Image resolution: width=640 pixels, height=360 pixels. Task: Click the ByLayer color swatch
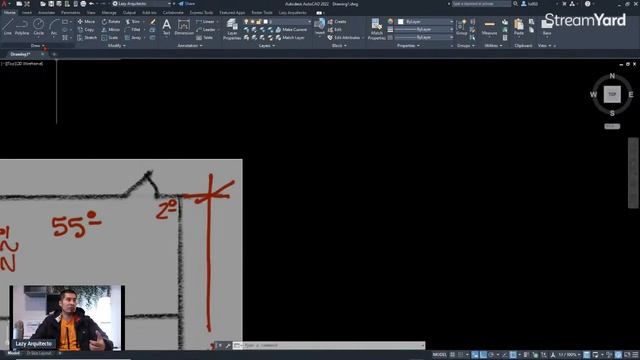(401, 22)
